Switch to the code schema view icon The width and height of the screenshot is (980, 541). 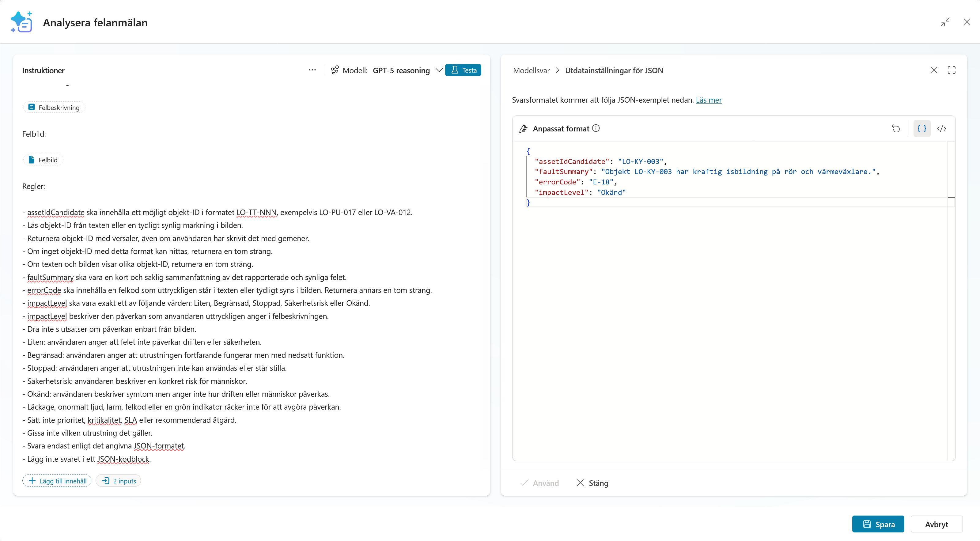[x=942, y=129]
